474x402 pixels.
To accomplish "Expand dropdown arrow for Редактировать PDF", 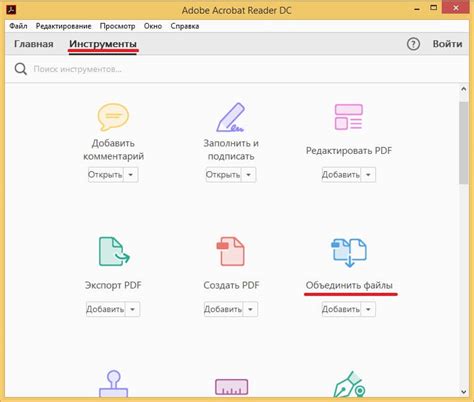I will pyautogui.click(x=368, y=175).
